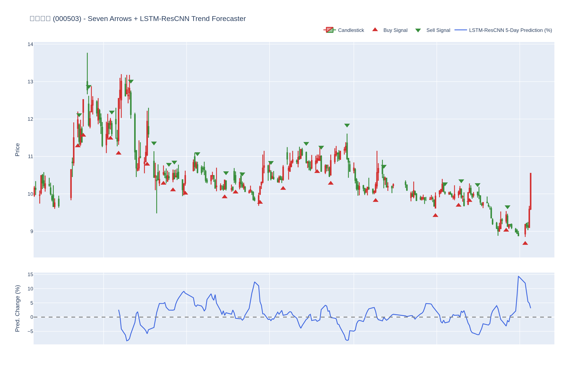This screenshot has height=378, width=588.
Task: Select the leftmost buy signal triangle
Action: pos(77,146)
